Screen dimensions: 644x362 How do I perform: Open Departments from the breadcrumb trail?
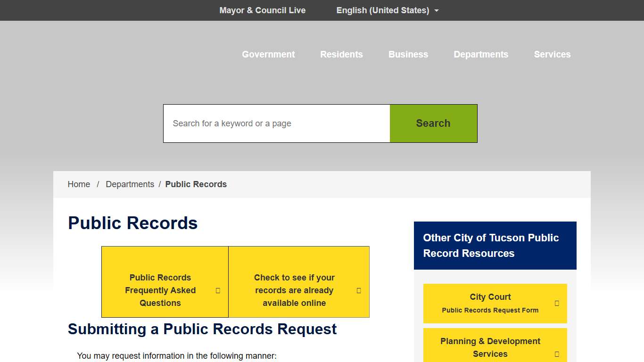point(130,184)
